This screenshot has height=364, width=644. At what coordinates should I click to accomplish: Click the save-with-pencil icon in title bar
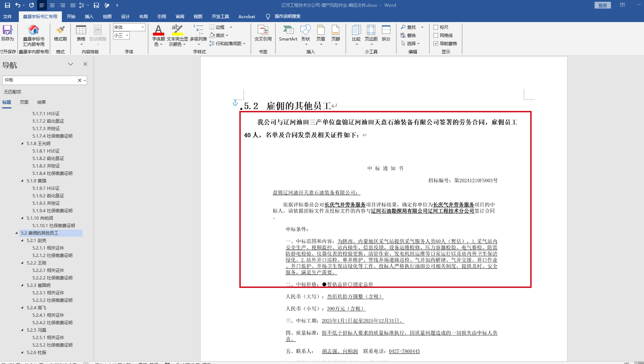click(x=96, y=5)
